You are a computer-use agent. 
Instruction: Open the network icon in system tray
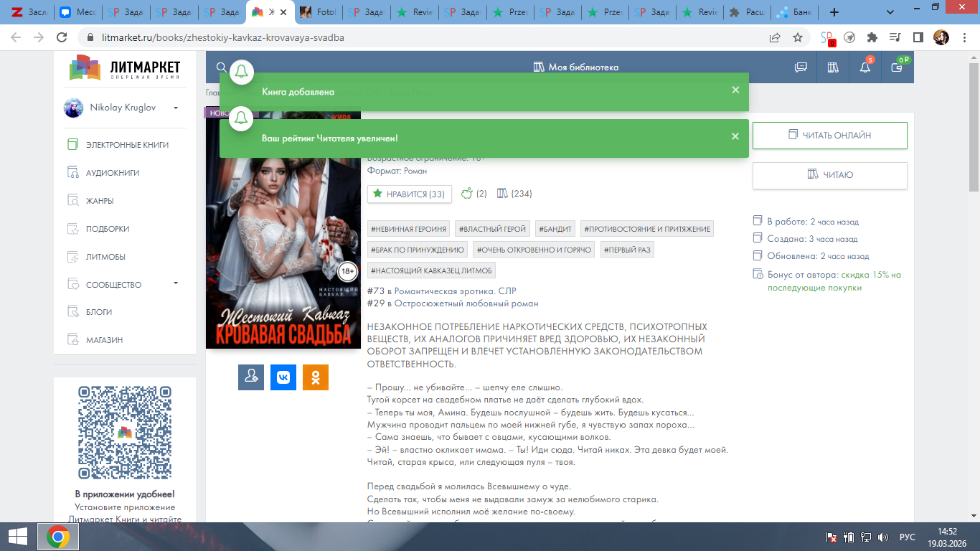[x=866, y=537]
